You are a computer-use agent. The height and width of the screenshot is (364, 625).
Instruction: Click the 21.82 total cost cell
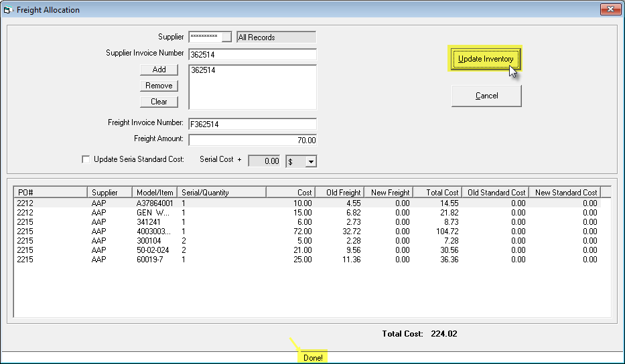[449, 213]
